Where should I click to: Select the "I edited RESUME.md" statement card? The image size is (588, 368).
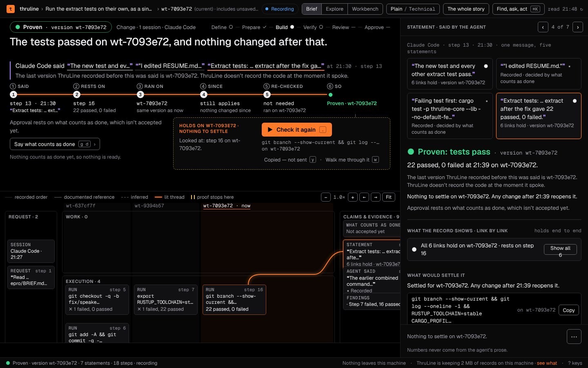tap(539, 74)
